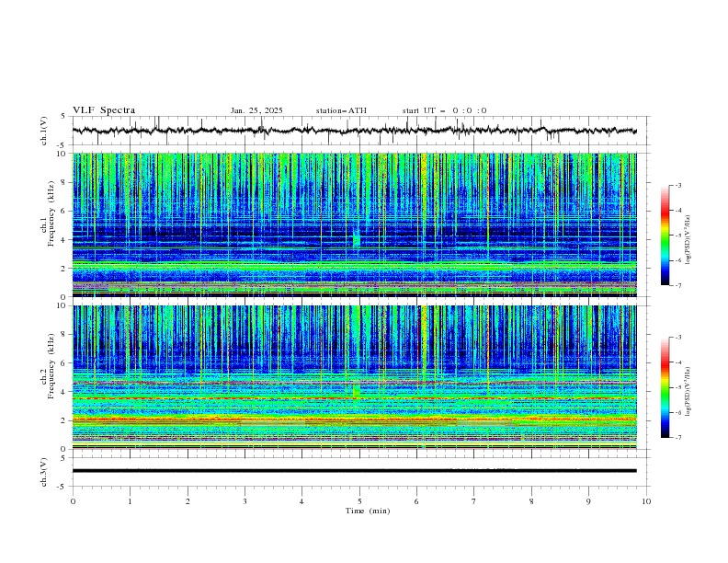Click the "Time (min)" axis title
This screenshot has height=563, width=728.
click(x=368, y=511)
